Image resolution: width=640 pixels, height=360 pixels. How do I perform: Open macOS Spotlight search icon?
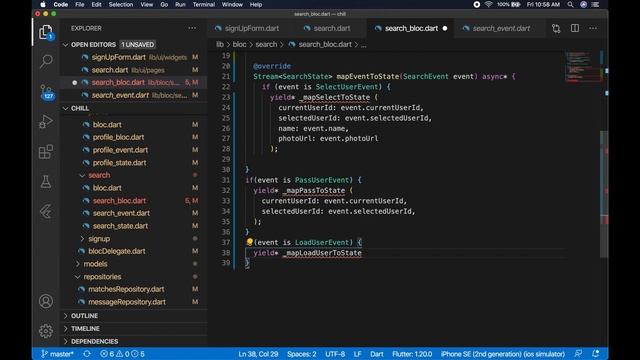coord(570,4)
